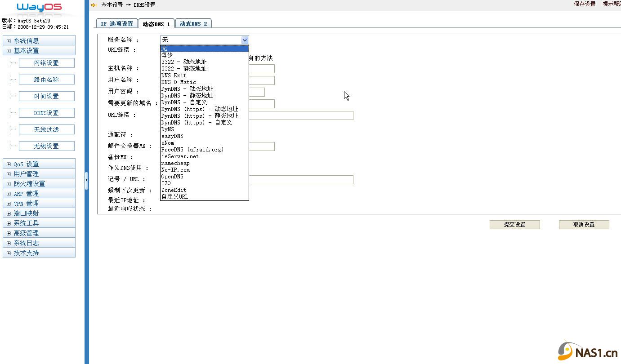
Task: Choose 3322 - 静态地址 option
Action: pyautogui.click(x=205, y=68)
